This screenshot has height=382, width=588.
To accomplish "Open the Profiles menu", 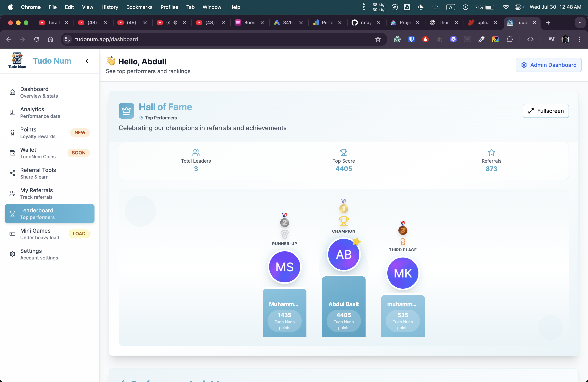I will click(x=169, y=7).
